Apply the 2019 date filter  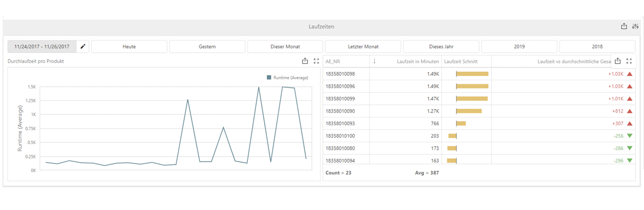tap(519, 47)
